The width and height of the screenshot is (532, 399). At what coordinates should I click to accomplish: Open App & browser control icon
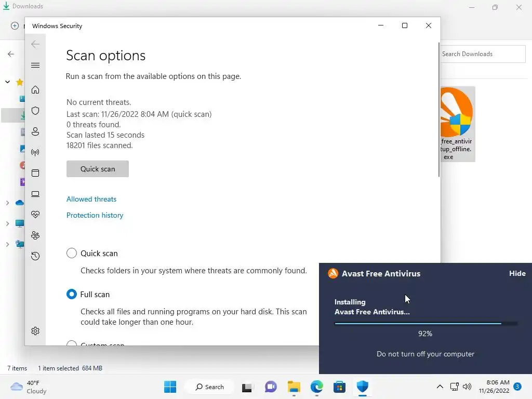point(35,173)
